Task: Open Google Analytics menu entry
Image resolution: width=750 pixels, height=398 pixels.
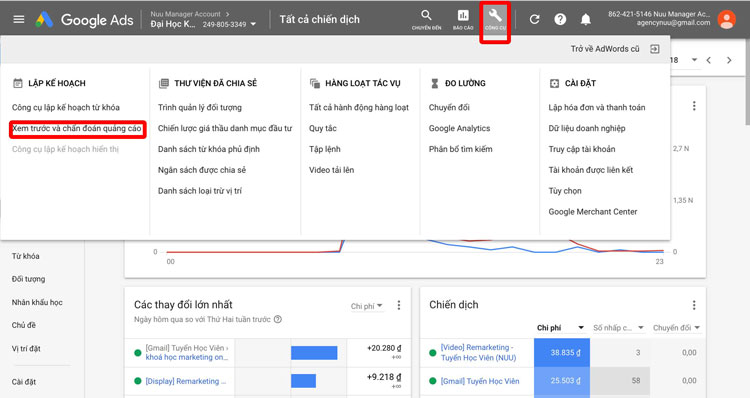Action: pos(460,129)
